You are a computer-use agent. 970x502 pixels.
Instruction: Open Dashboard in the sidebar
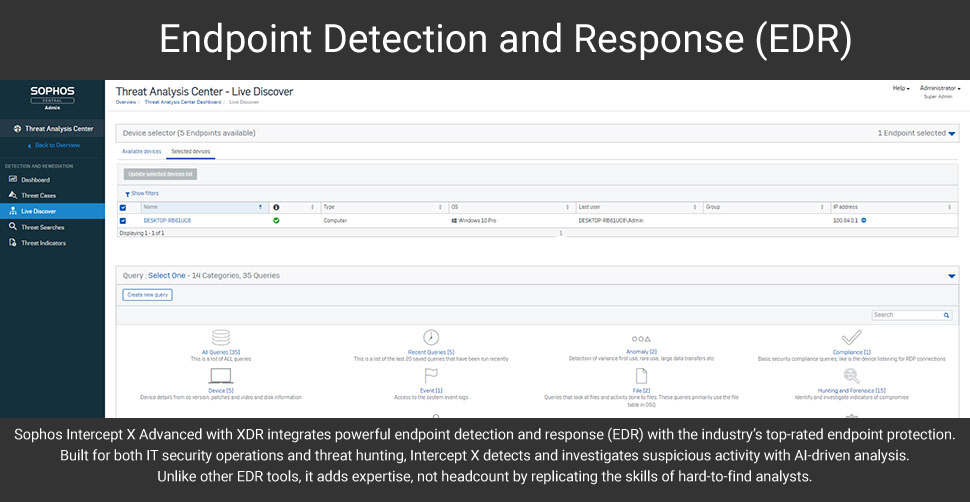[35, 180]
